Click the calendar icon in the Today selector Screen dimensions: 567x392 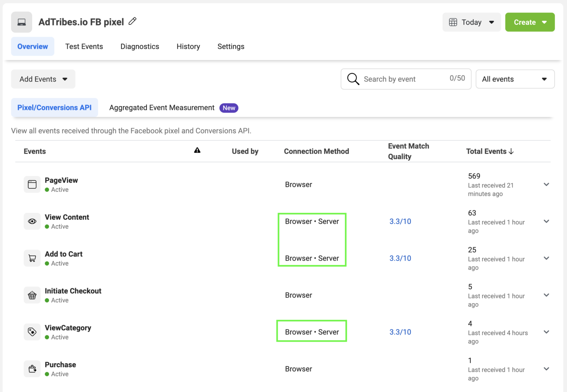[453, 22]
